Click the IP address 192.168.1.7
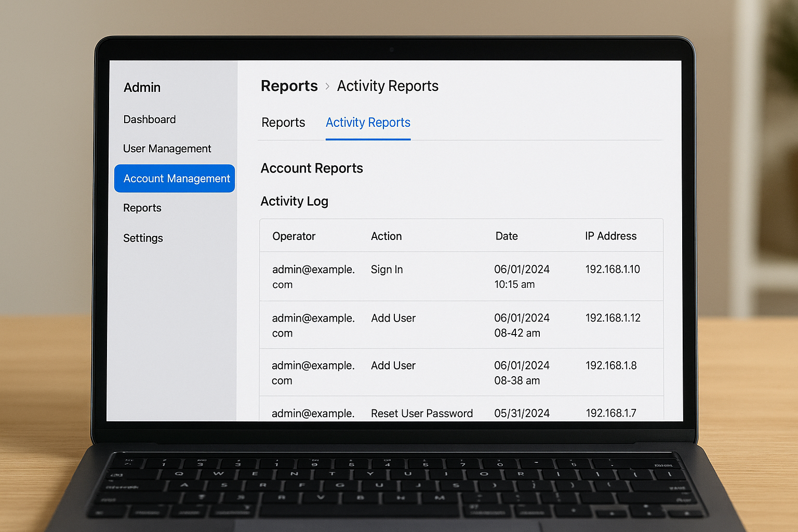The image size is (798, 532). [x=611, y=413]
